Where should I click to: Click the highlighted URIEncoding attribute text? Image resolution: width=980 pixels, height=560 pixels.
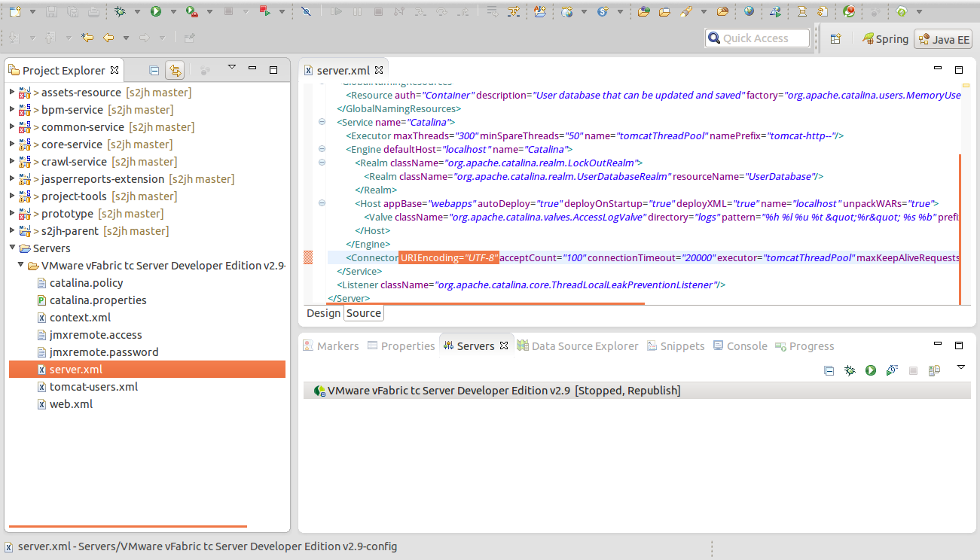449,258
